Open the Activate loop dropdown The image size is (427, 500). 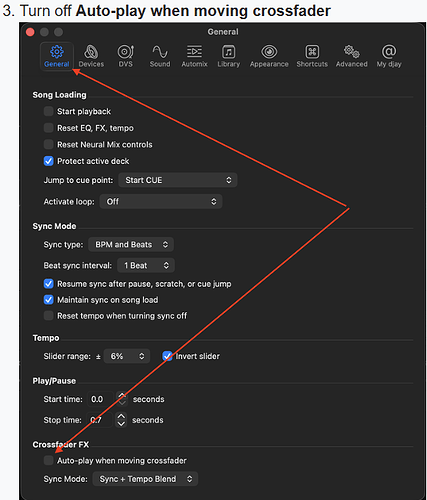point(161,201)
